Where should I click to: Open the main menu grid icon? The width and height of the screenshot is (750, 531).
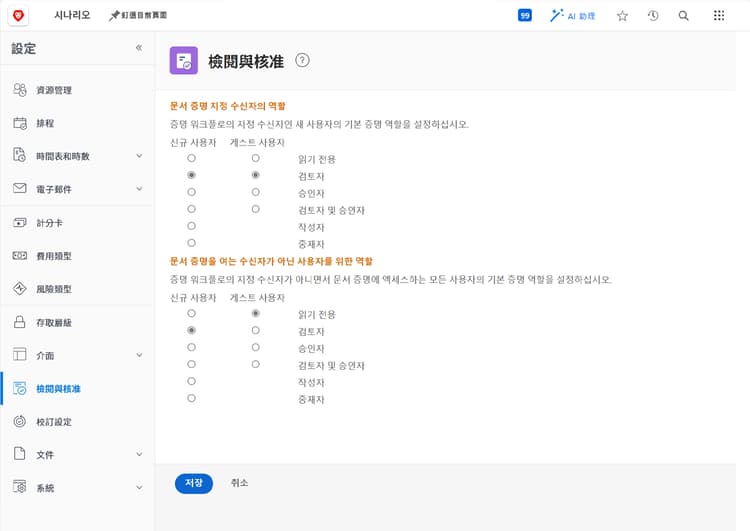(x=719, y=16)
